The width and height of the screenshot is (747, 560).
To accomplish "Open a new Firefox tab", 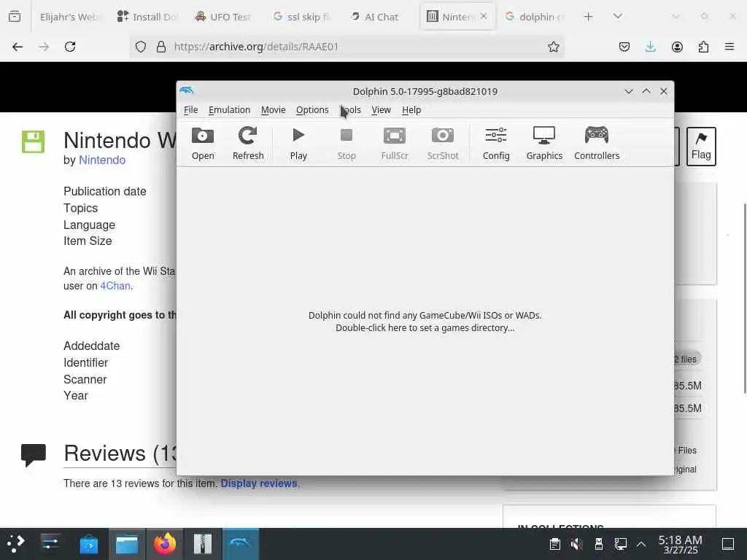I will (589, 17).
